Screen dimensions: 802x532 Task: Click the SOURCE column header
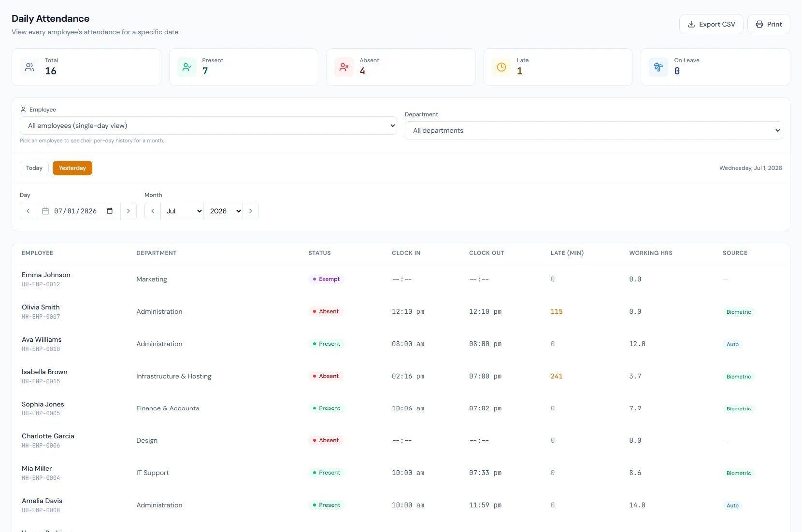pyautogui.click(x=735, y=253)
